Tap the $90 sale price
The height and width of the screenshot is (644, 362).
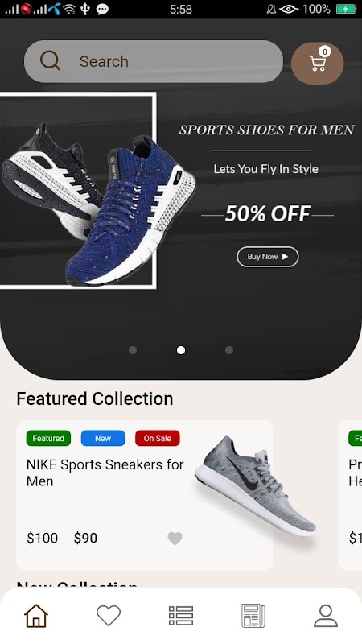pyautogui.click(x=85, y=538)
